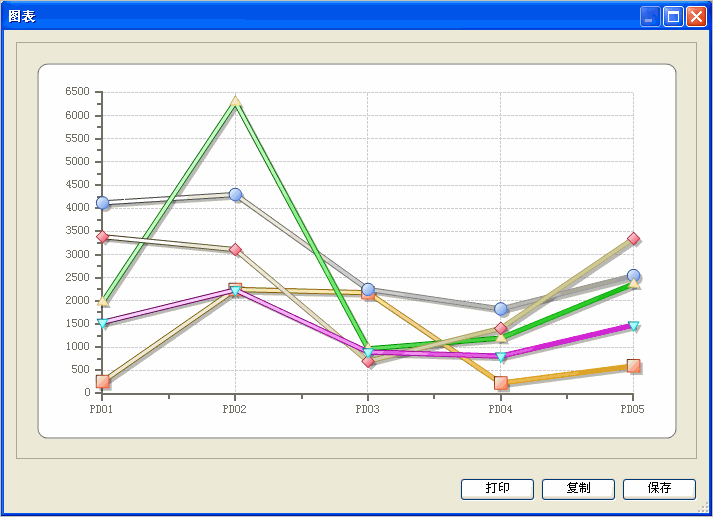Click the red diamond marker at PD05
The height and width of the screenshot is (517, 713).
point(633,238)
